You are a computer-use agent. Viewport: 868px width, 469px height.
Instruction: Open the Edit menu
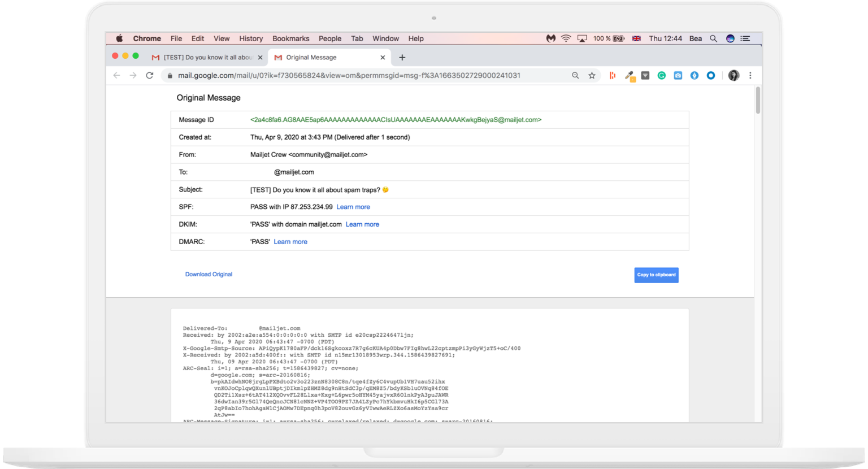tap(198, 38)
